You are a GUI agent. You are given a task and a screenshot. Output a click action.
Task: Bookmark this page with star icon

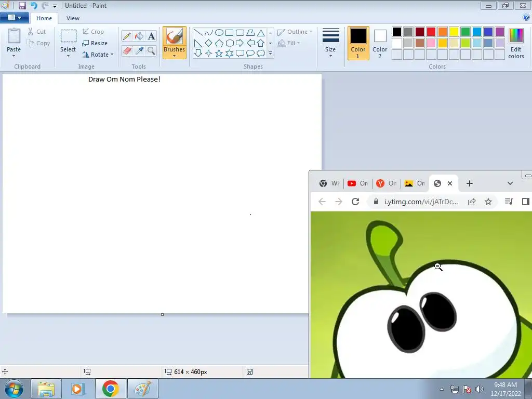click(488, 202)
